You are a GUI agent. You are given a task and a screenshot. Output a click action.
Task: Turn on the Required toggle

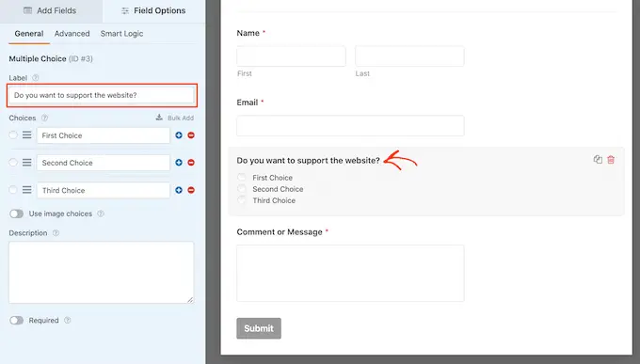[x=17, y=321]
